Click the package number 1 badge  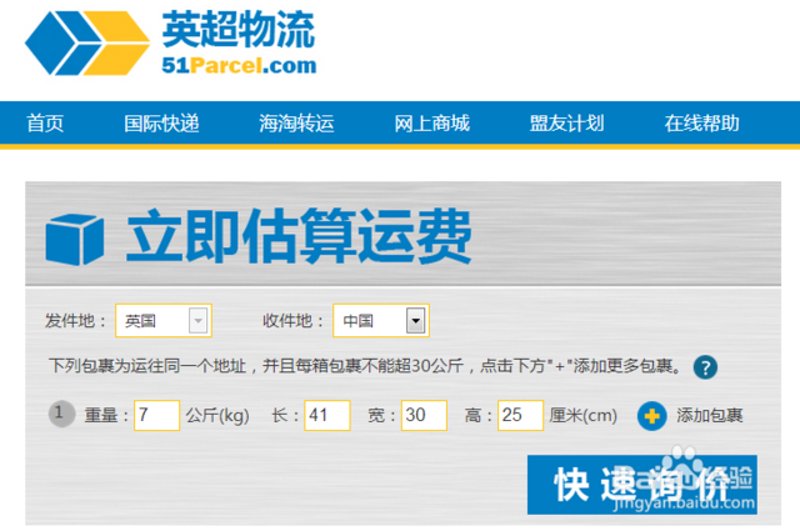62,414
